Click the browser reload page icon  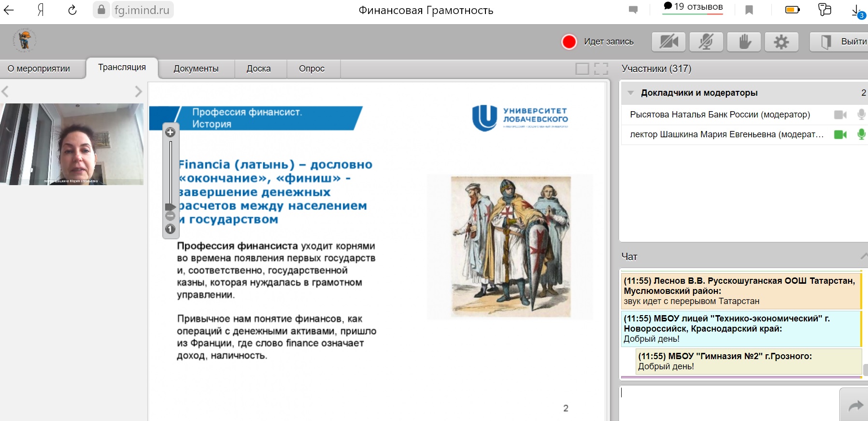[x=72, y=10]
